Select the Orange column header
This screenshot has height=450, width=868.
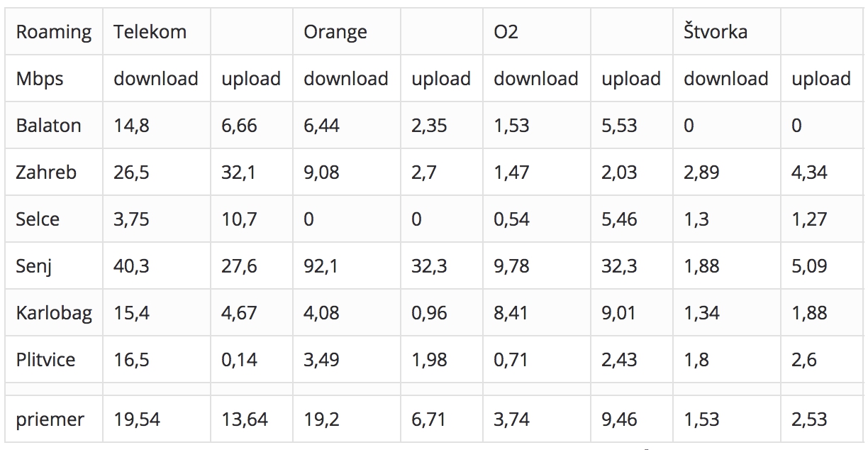pyautogui.click(x=335, y=32)
